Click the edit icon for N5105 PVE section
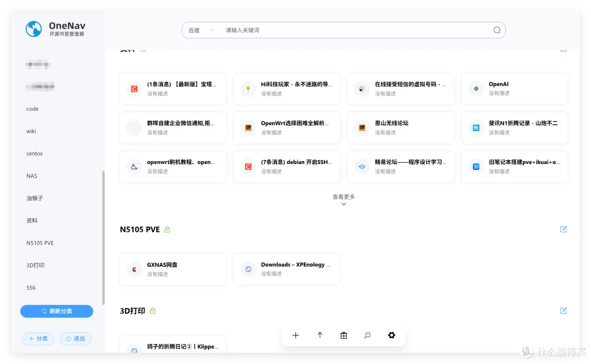591x364 pixels. pyautogui.click(x=563, y=229)
